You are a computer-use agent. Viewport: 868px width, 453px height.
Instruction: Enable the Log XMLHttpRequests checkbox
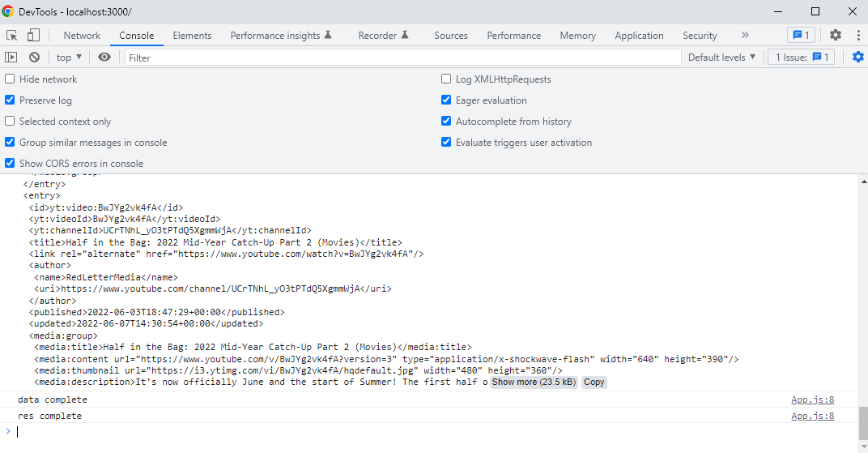pos(446,79)
